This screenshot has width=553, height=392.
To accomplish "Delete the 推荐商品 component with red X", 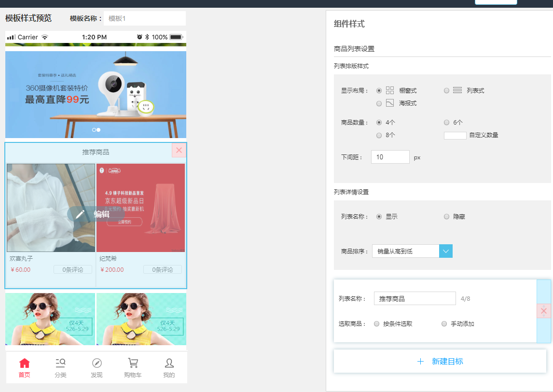I will [x=179, y=150].
